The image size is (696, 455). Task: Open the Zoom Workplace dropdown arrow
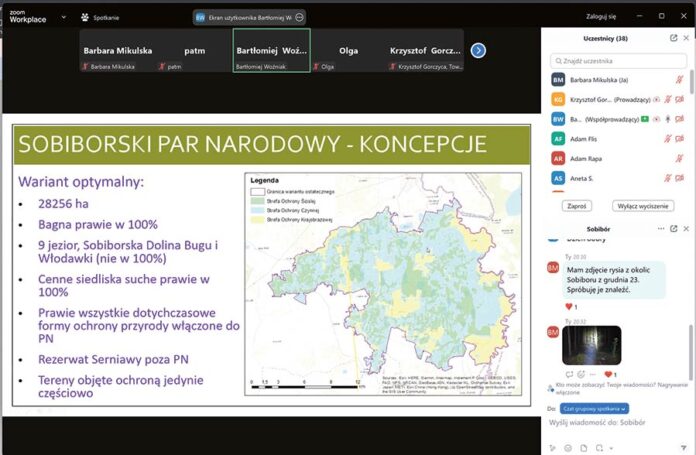(x=63, y=17)
